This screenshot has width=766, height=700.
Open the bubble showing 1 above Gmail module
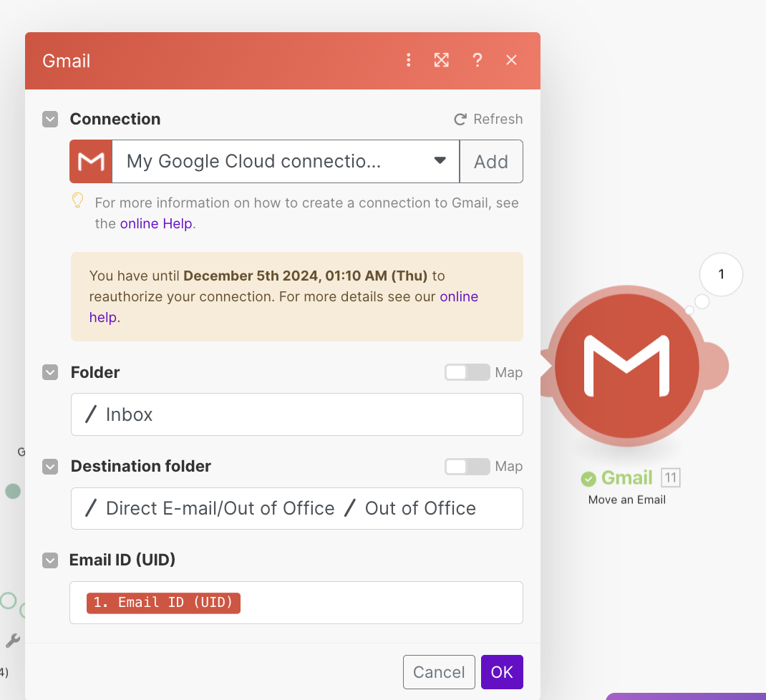tap(721, 275)
